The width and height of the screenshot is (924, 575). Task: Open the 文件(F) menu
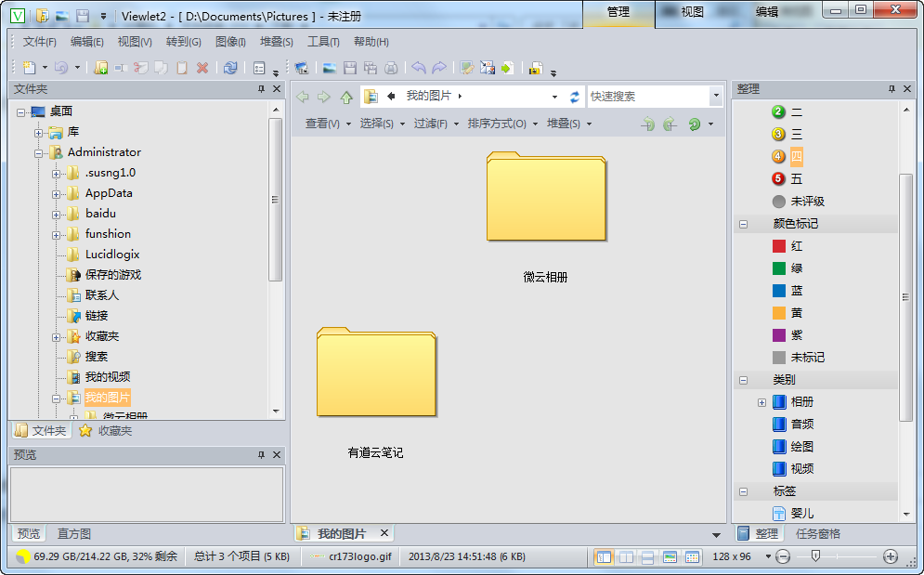[40, 42]
